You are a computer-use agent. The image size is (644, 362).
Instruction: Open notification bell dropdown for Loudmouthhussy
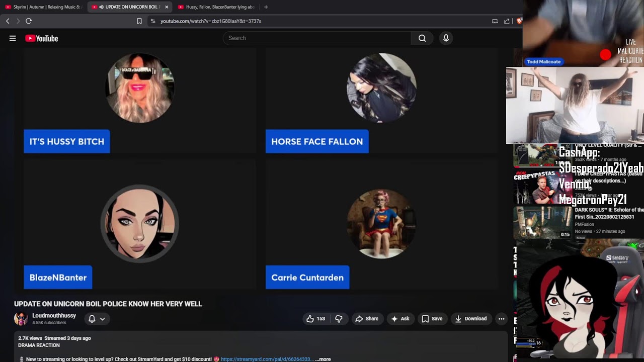click(x=97, y=319)
